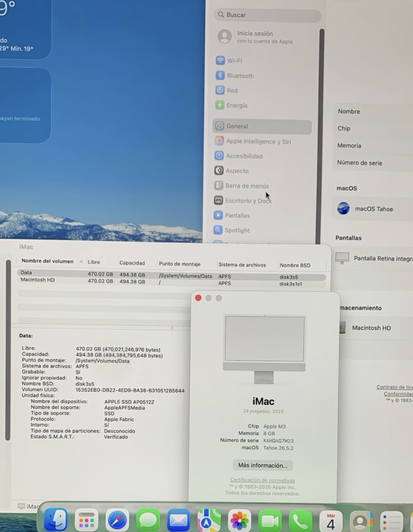Click Libre column header
This screenshot has height=532, width=413.
click(94, 262)
